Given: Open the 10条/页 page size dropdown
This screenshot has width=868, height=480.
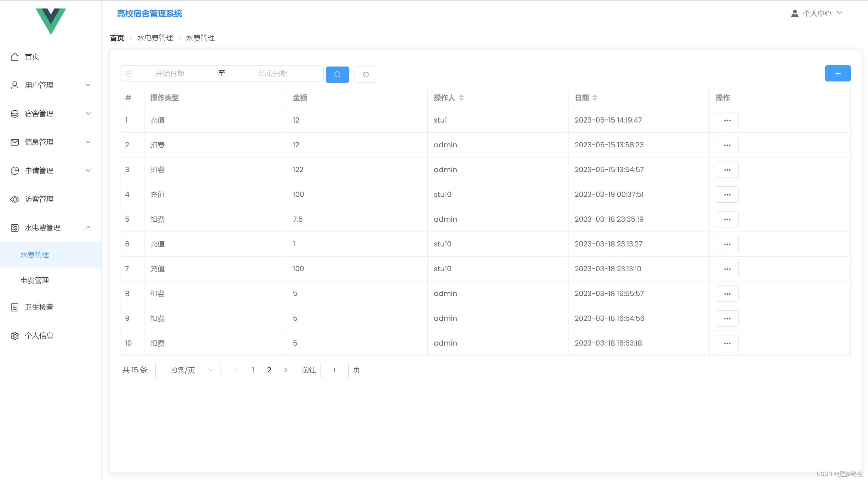Looking at the screenshot, I should coord(188,370).
